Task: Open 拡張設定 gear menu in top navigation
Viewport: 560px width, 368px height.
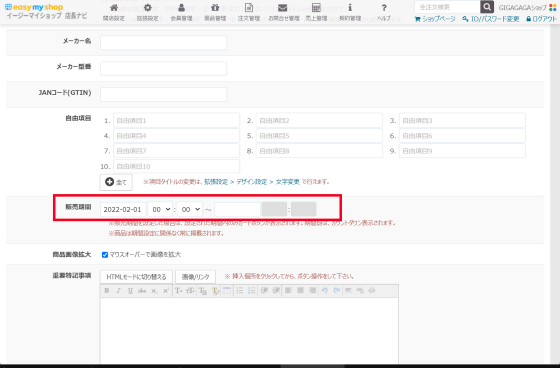Action: tap(148, 12)
